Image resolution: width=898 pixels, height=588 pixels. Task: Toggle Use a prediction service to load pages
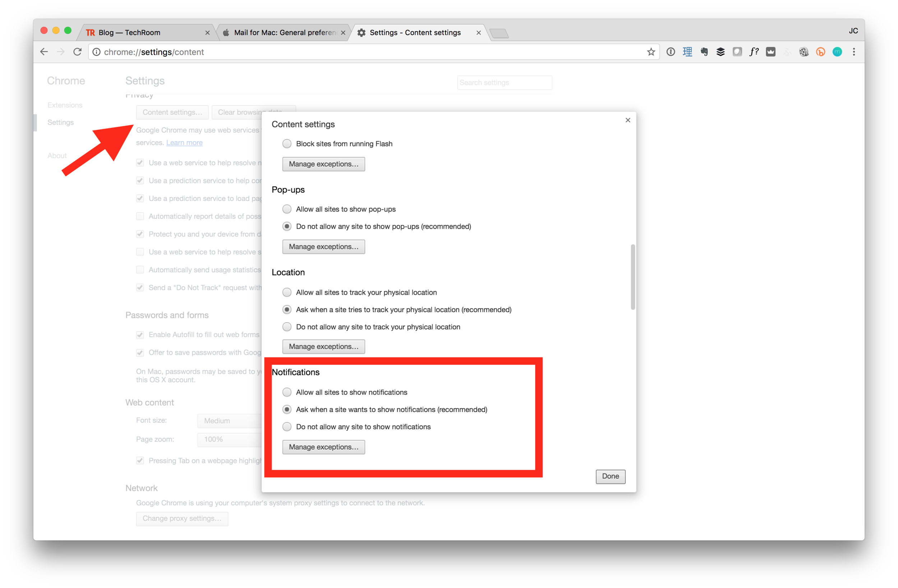140,199
